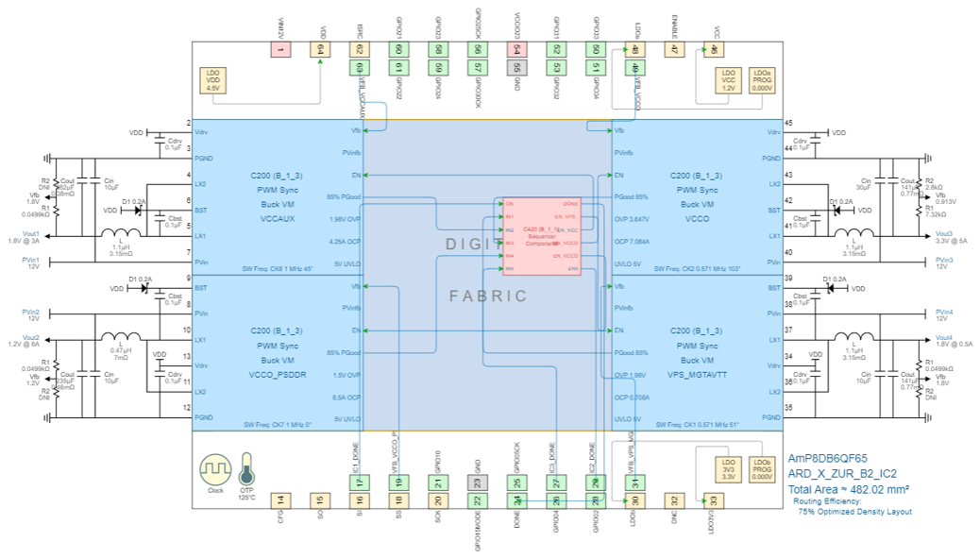
Task: Click the LDOa PROG 0.000V block
Action: pyautogui.click(x=762, y=80)
